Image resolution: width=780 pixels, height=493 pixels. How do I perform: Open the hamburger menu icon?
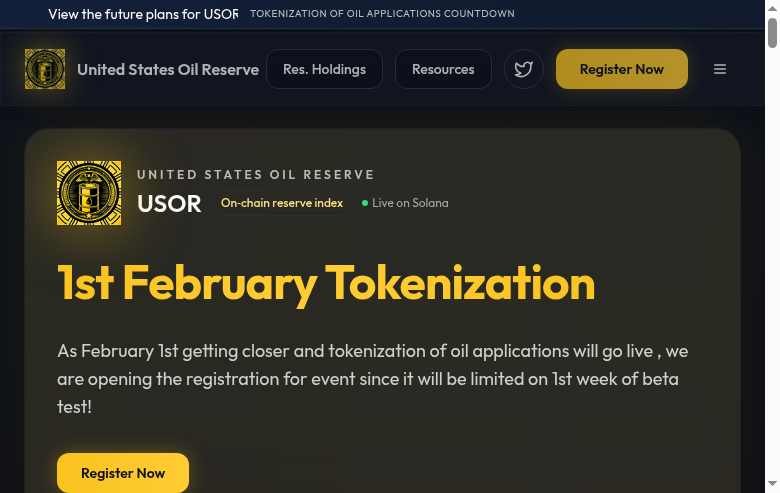tap(720, 69)
